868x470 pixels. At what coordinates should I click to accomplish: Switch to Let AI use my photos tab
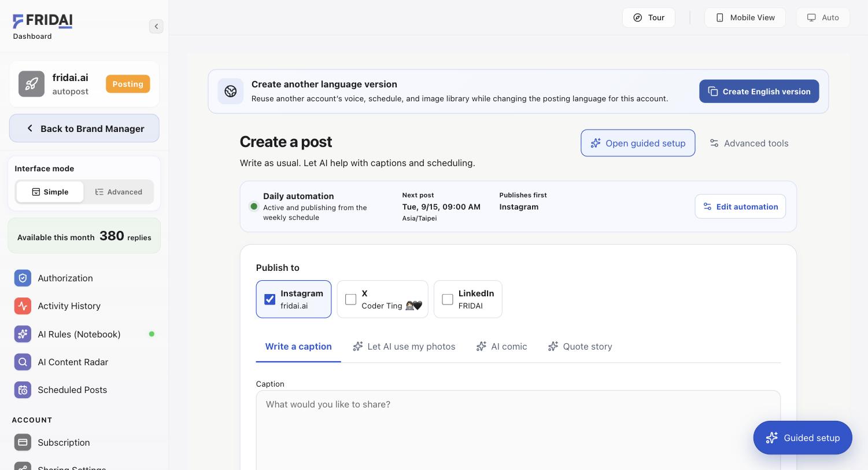point(404,347)
